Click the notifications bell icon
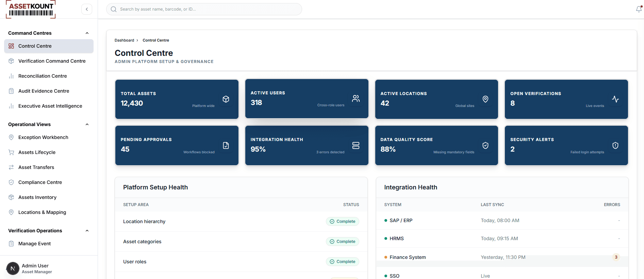Viewport: 644px width, 279px height. (639, 9)
